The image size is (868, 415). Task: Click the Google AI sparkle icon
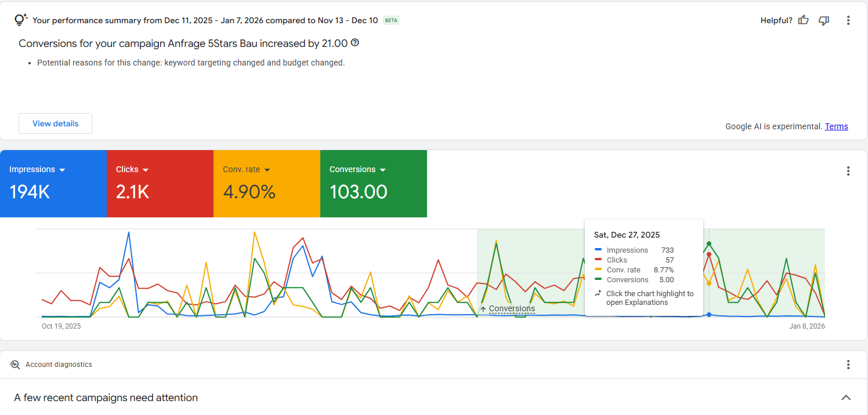tap(20, 20)
